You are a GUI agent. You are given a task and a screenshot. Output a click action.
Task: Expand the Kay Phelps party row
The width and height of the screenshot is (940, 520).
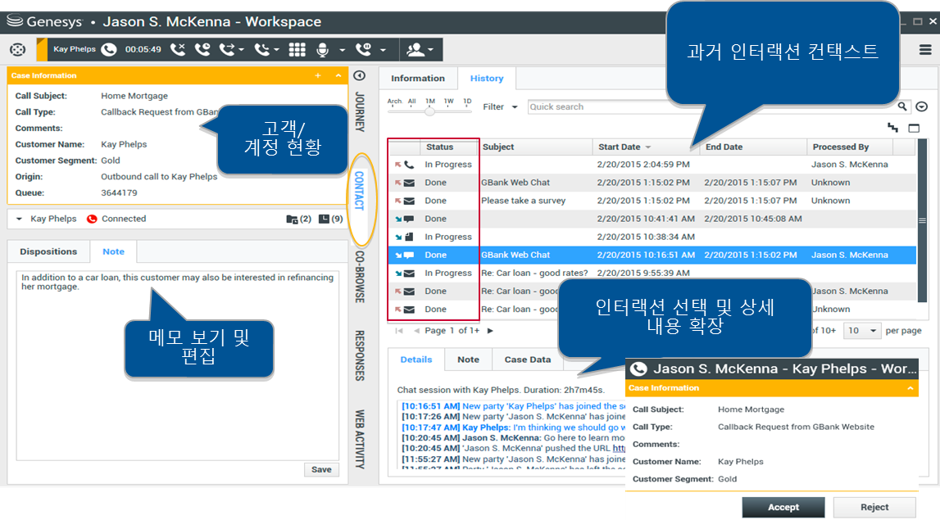pos(20,218)
